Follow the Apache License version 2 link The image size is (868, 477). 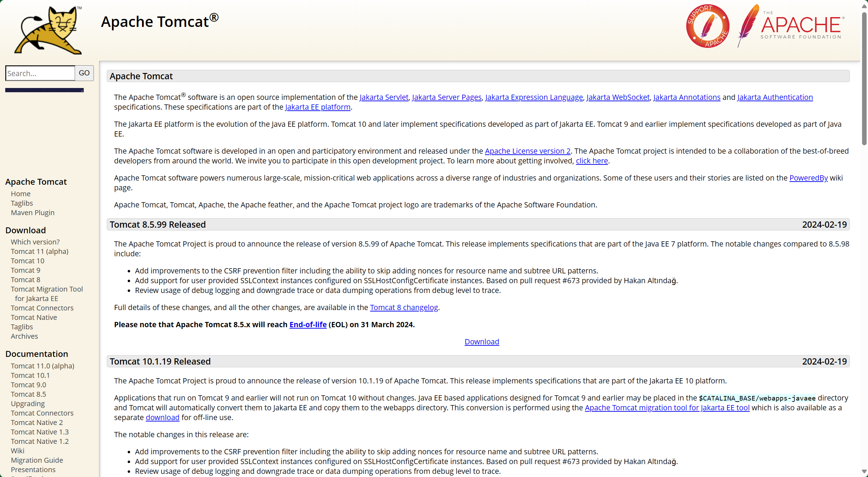[x=527, y=151]
